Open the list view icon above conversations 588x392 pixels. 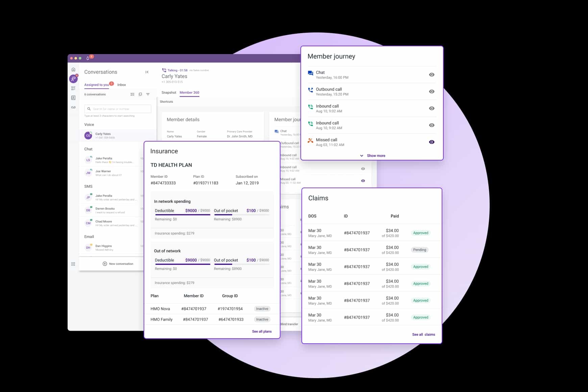132,94
